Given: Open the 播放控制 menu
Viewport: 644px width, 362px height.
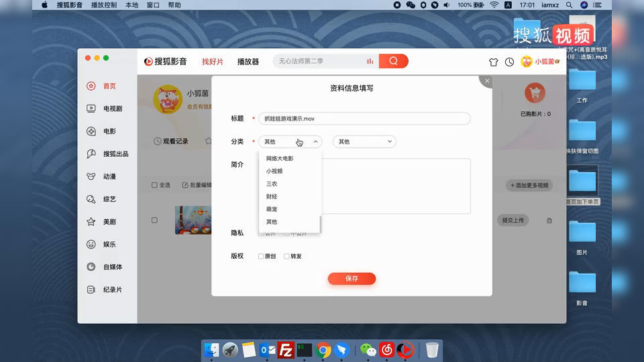Looking at the screenshot, I should [x=105, y=5].
